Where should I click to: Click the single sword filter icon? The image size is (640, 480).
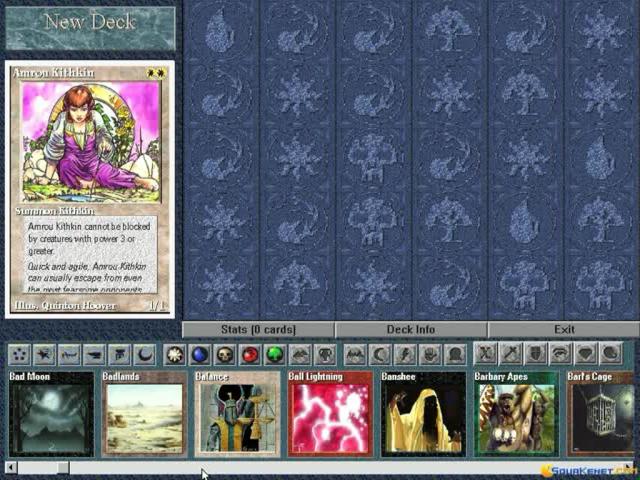[x=511, y=353]
